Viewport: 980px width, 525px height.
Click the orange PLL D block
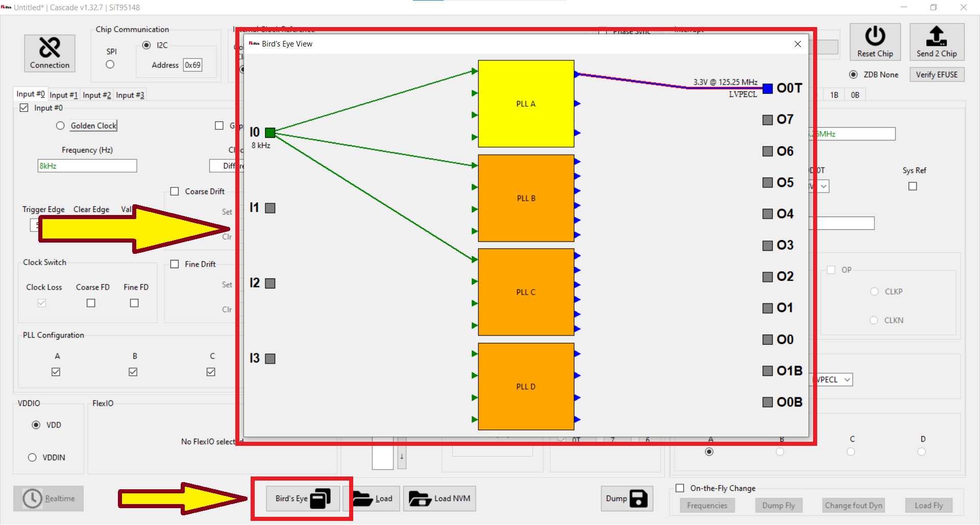[526, 387]
